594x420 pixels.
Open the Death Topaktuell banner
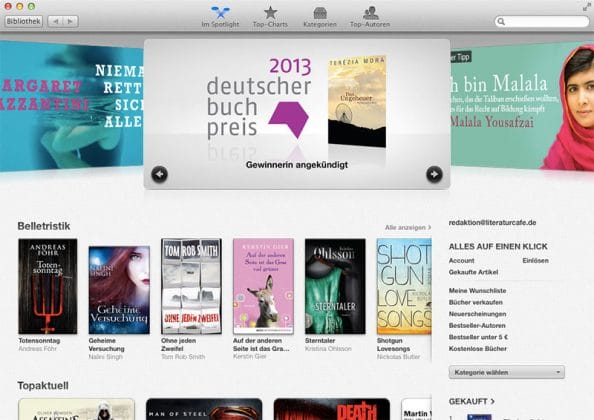(x=332, y=409)
